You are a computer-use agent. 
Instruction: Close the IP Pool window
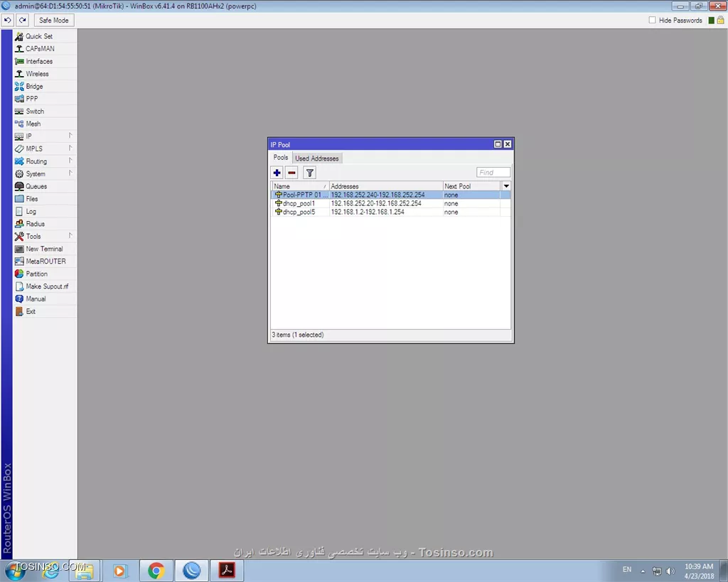(x=508, y=144)
